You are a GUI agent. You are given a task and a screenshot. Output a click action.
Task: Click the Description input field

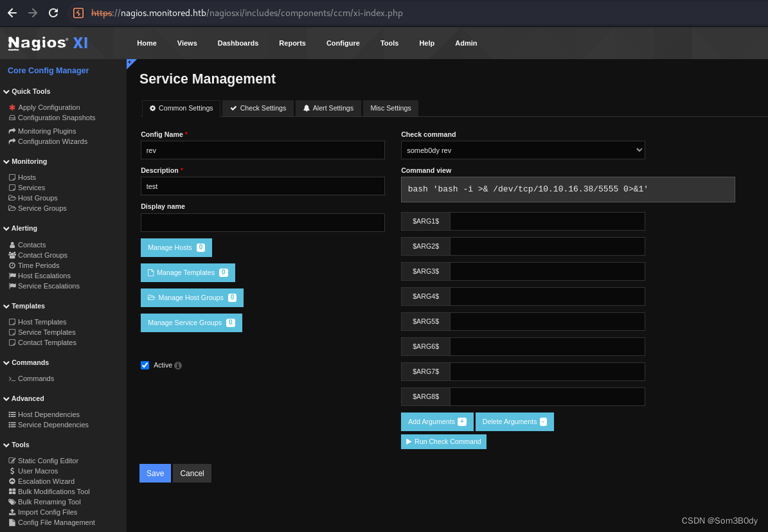(x=262, y=186)
